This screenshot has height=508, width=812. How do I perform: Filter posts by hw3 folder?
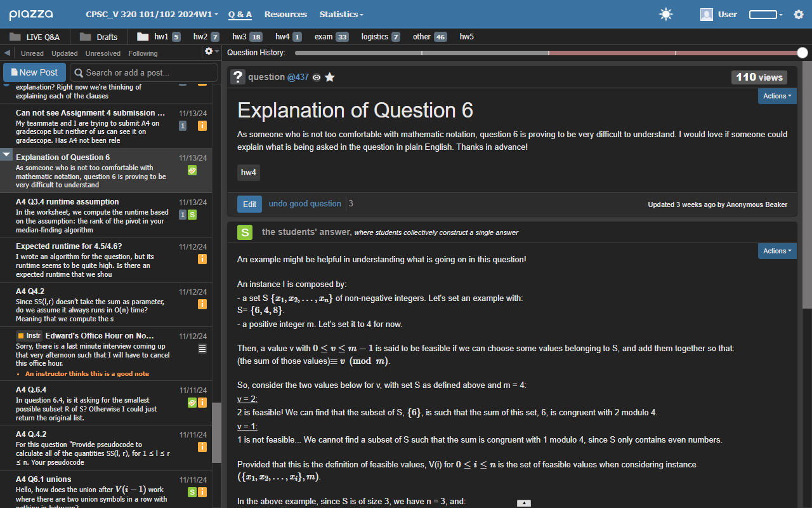tap(247, 37)
